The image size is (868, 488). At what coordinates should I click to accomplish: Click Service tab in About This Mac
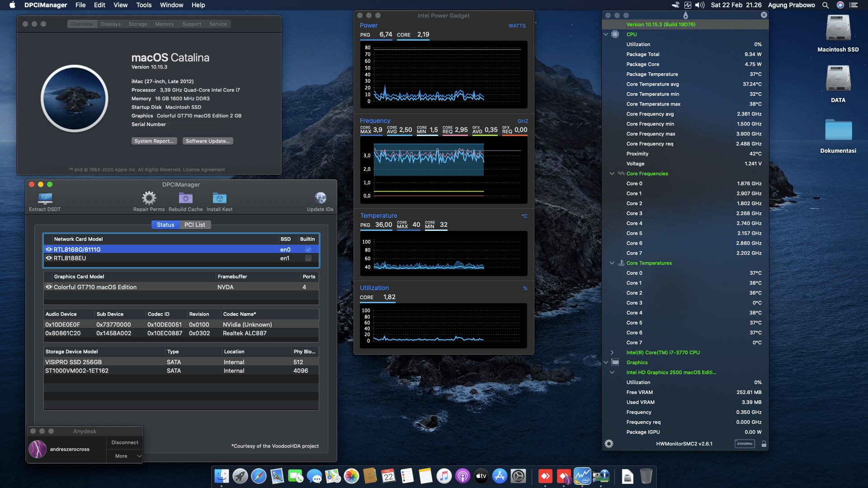(x=218, y=24)
